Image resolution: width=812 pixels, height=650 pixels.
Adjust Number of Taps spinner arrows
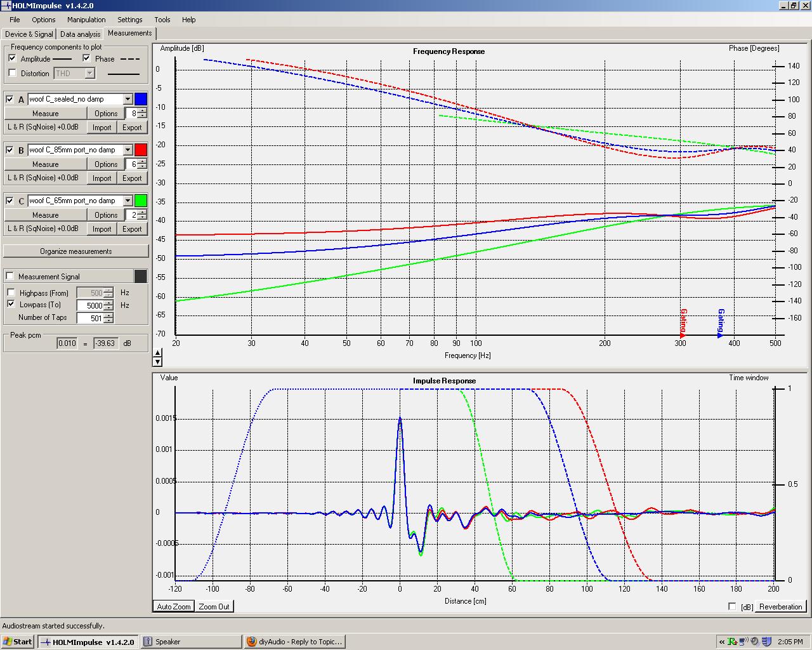click(108, 318)
